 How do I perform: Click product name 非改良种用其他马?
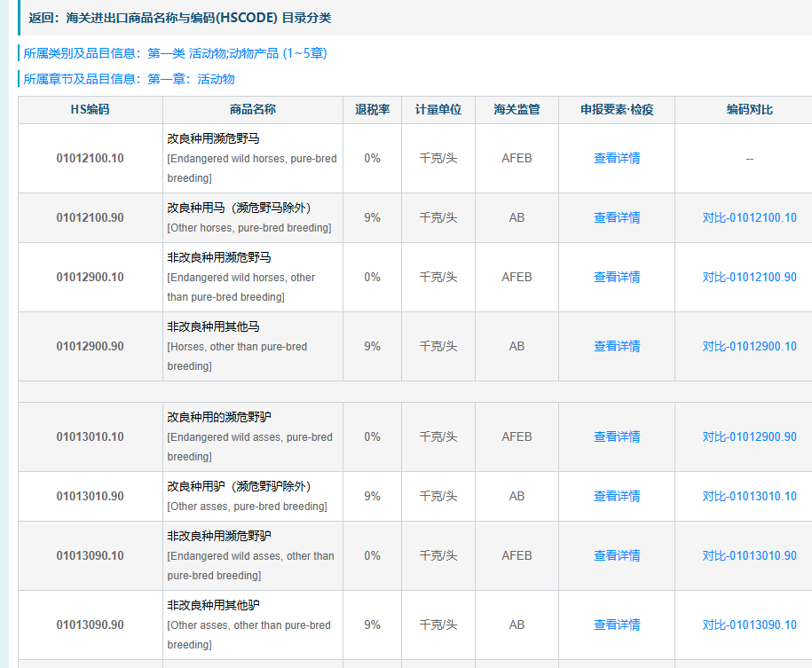[213, 326]
